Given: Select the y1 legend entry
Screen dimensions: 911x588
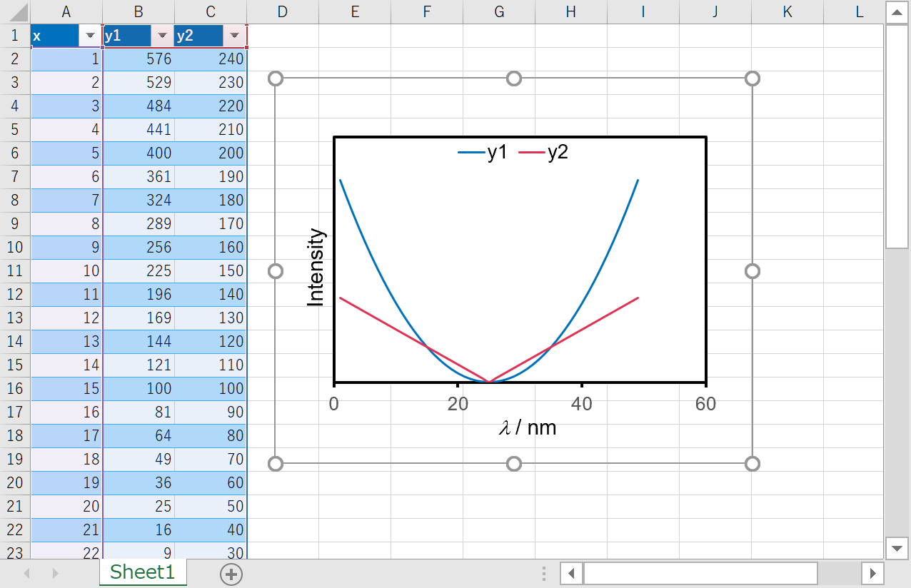Looking at the screenshot, I should 483,152.
